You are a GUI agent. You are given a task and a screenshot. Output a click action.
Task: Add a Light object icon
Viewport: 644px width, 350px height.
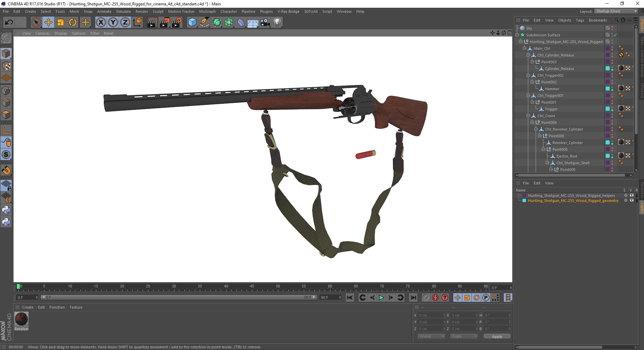(x=277, y=23)
